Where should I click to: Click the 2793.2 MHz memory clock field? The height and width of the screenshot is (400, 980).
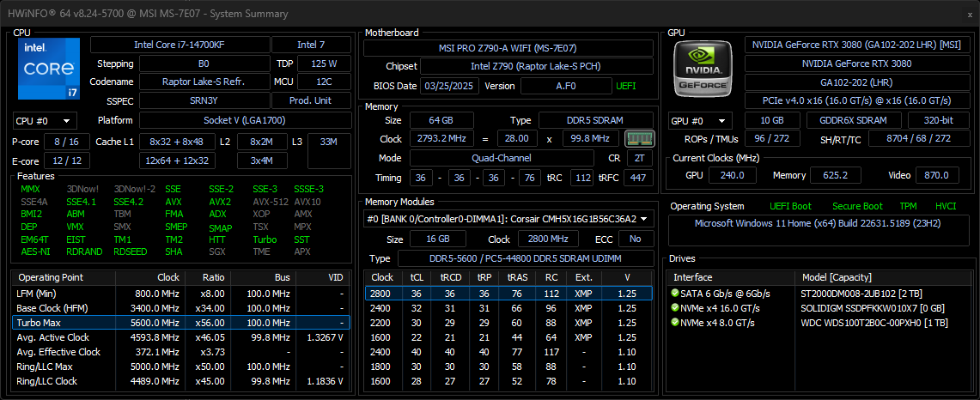(441, 139)
